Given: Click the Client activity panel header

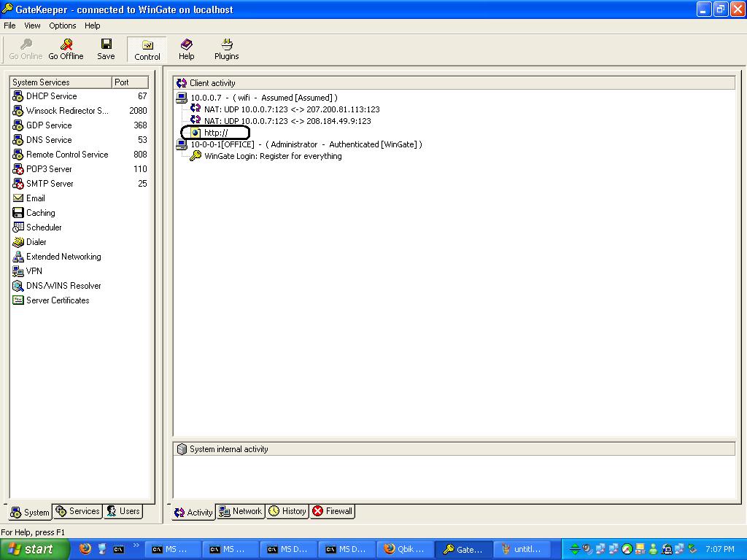Looking at the screenshot, I should (454, 83).
